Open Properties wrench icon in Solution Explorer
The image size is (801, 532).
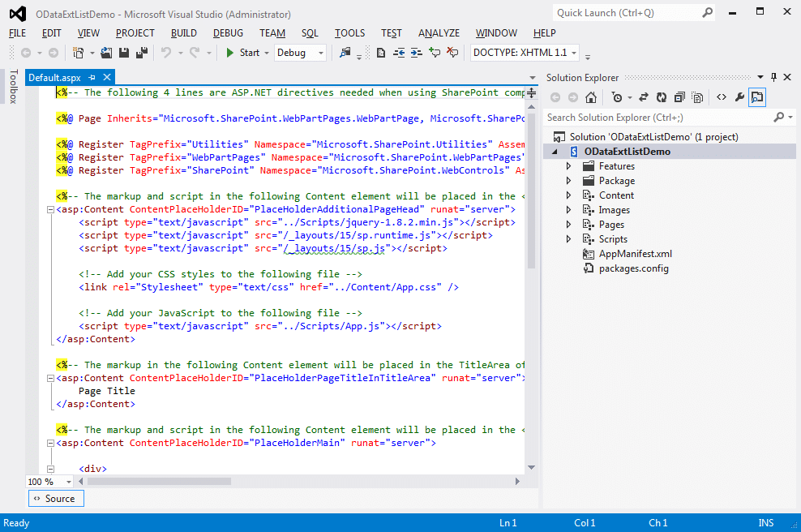click(x=739, y=97)
